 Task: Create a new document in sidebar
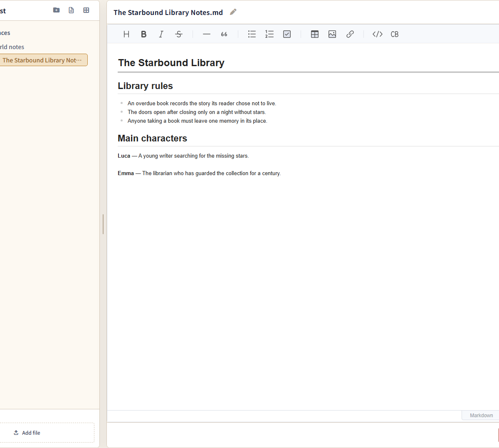72,10
